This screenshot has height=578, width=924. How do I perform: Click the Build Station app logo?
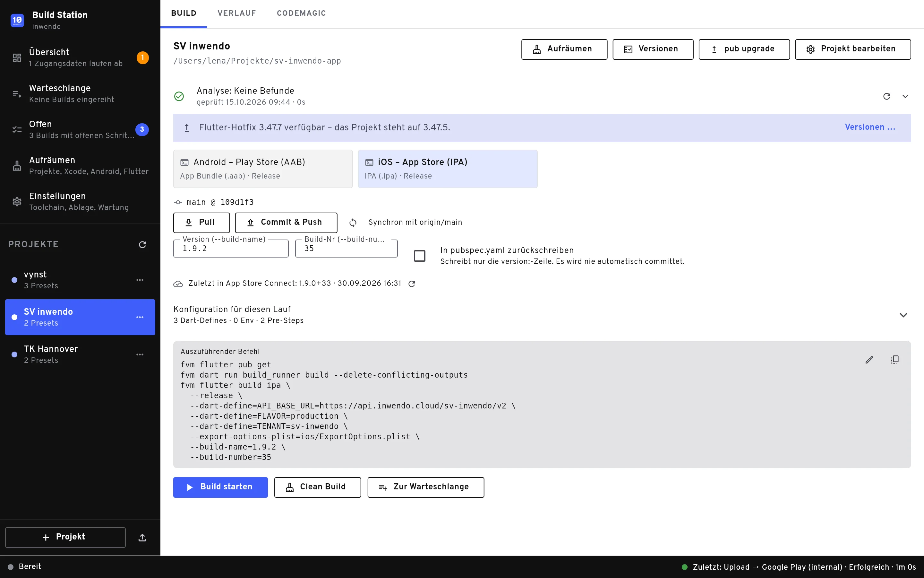point(17,20)
